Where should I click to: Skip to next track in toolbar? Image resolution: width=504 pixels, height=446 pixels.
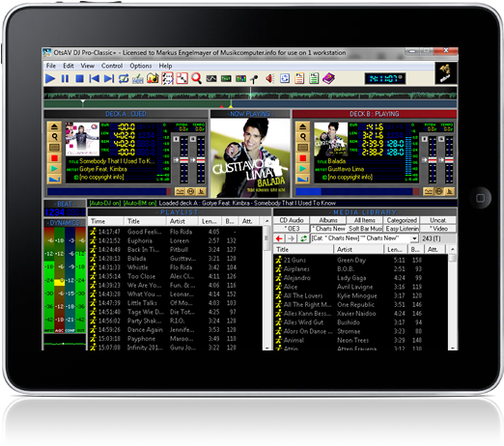pos(109,78)
